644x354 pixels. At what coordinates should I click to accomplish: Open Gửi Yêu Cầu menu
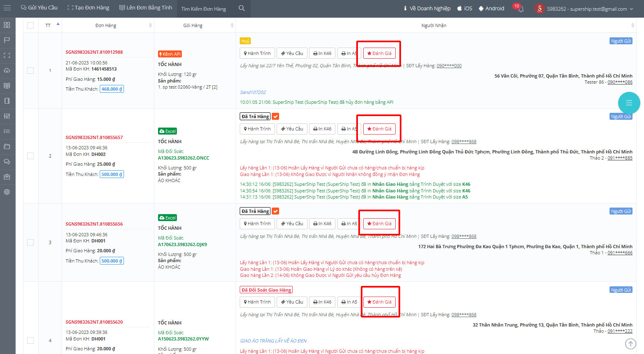[x=39, y=8]
